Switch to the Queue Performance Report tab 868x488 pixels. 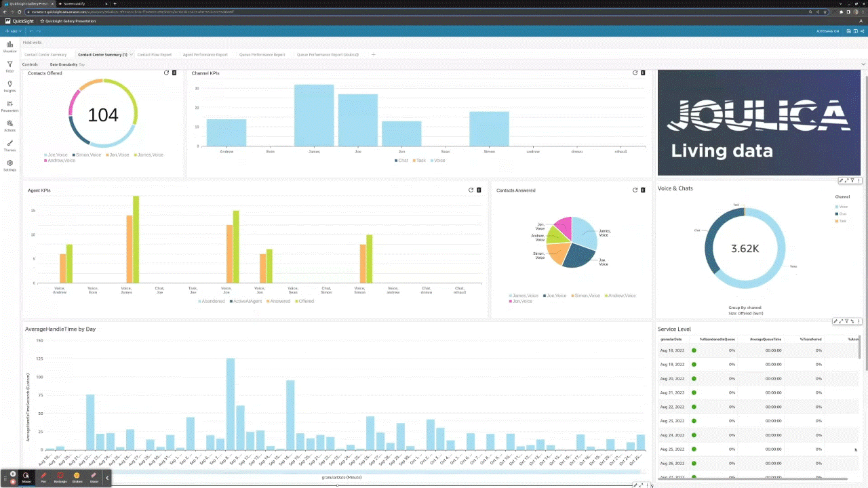[x=261, y=54]
